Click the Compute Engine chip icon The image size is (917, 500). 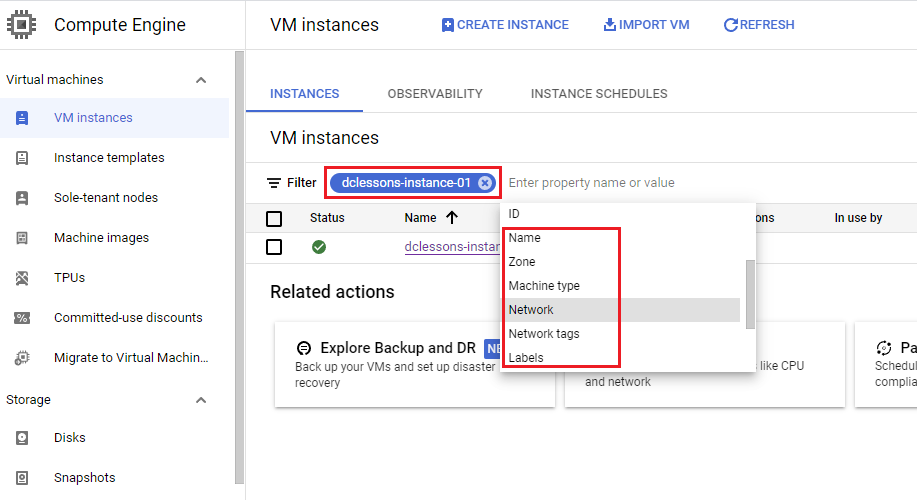coord(22,25)
